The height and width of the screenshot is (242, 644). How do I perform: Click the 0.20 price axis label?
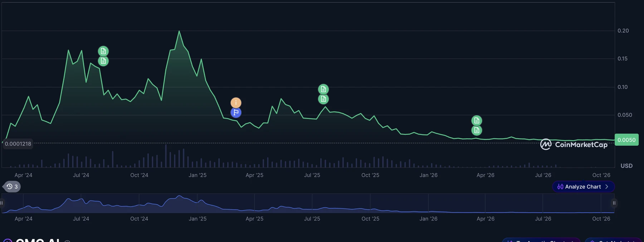point(623,31)
